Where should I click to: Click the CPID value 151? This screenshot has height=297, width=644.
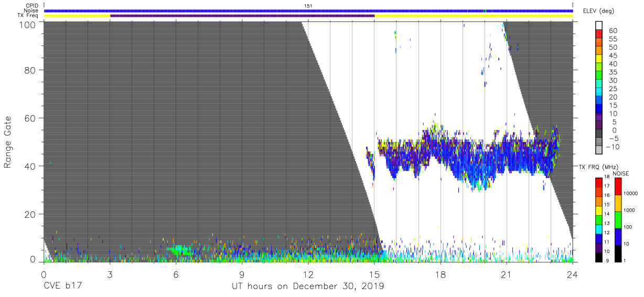click(308, 6)
